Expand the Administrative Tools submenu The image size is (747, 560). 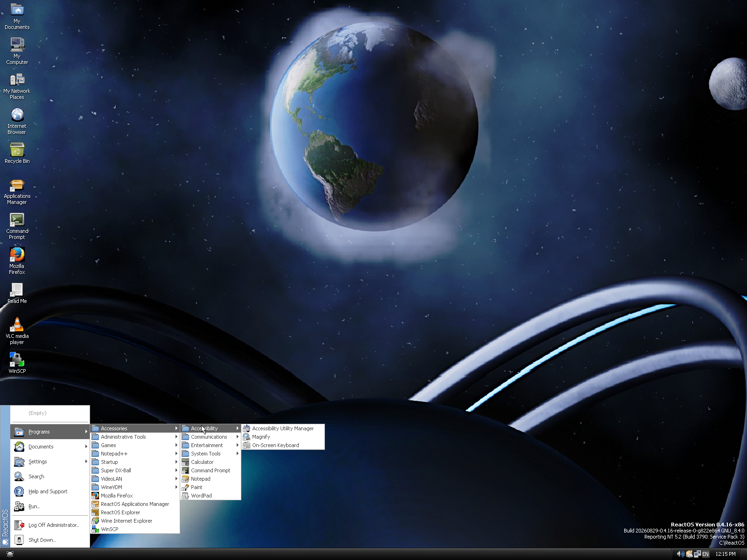point(135,437)
